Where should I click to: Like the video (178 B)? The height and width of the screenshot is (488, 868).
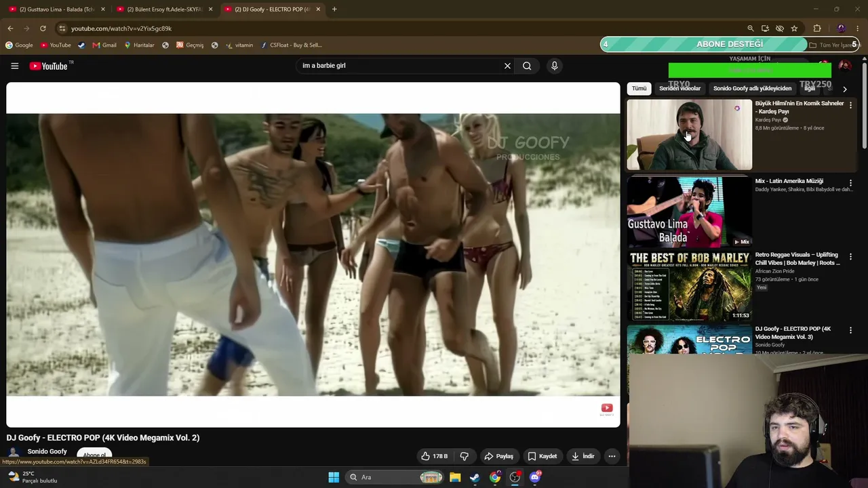[434, 456]
